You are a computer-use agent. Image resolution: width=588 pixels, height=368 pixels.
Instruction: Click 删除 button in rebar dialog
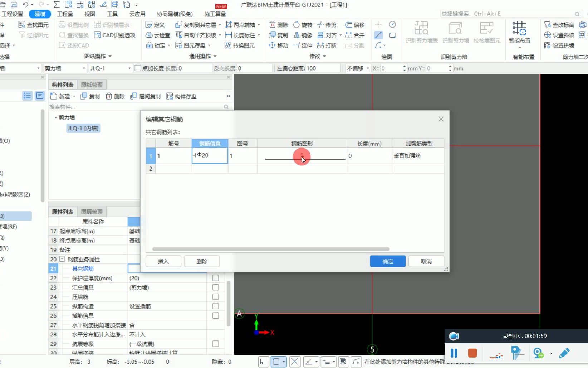pos(202,261)
